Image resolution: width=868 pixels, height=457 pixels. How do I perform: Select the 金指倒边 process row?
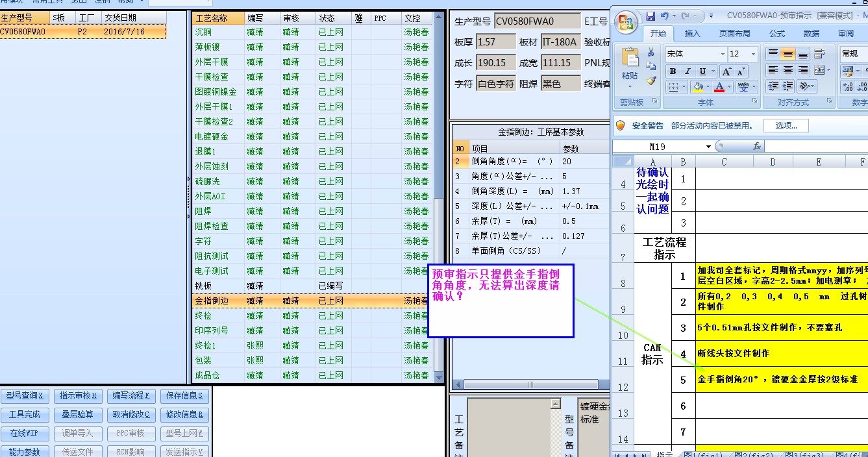(312, 301)
